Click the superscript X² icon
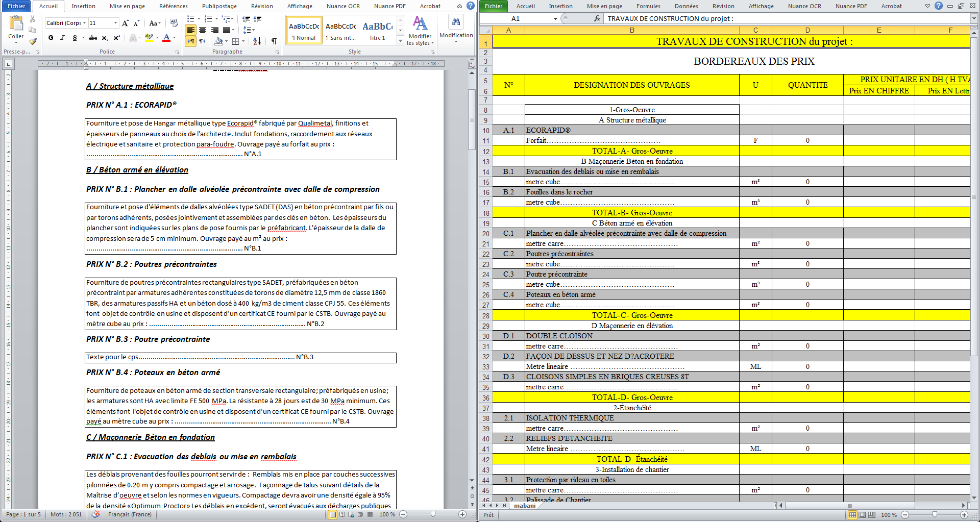980x522 pixels. [x=116, y=38]
